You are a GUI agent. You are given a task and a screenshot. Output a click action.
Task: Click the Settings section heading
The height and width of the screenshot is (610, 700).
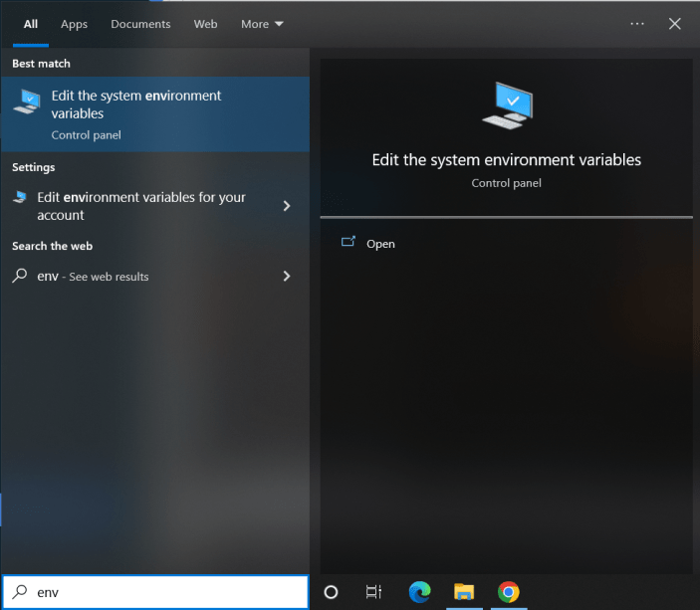pyautogui.click(x=34, y=167)
